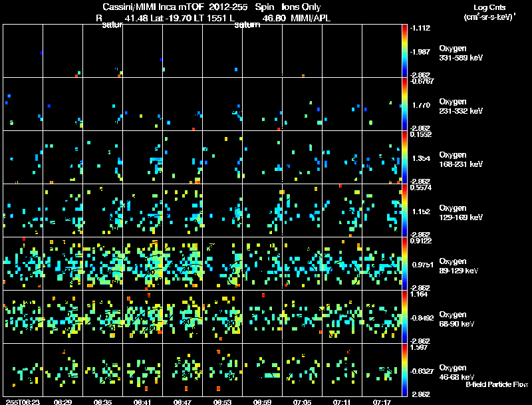532x405 pixels.
Task: Click the '07:05' time axis label
Action: 302,402
